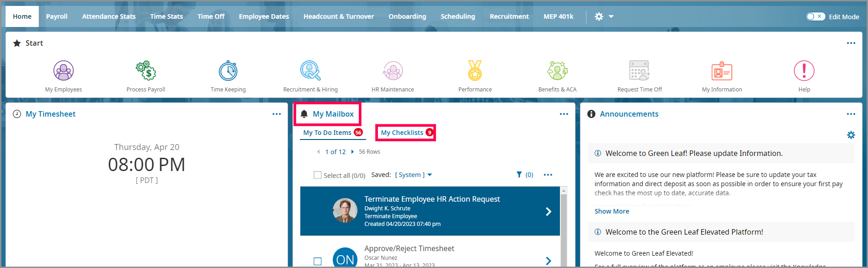Open the mailbox filter funnel icon
Viewport: 868px width, 268px height.
(519, 175)
